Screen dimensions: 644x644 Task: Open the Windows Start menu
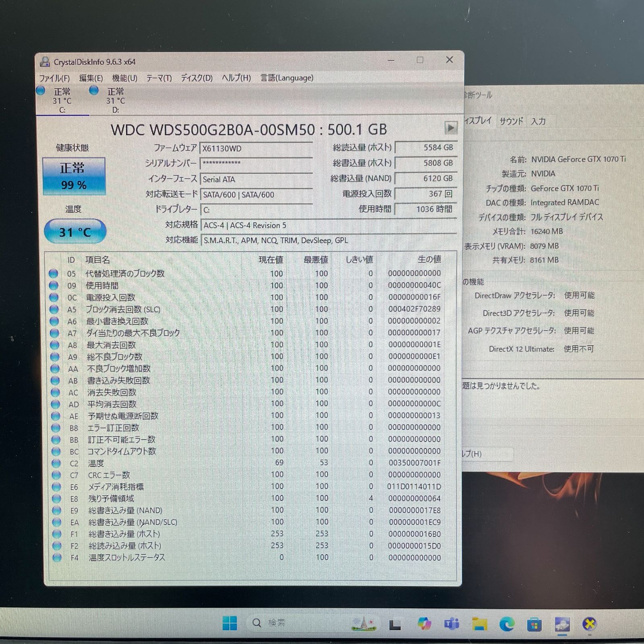(x=230, y=623)
